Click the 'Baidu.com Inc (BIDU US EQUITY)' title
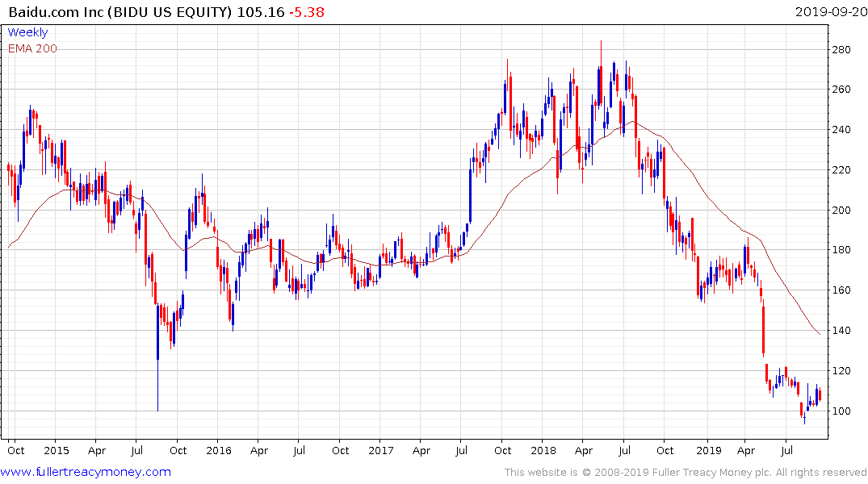This screenshot has width=868, height=484. tap(120, 12)
